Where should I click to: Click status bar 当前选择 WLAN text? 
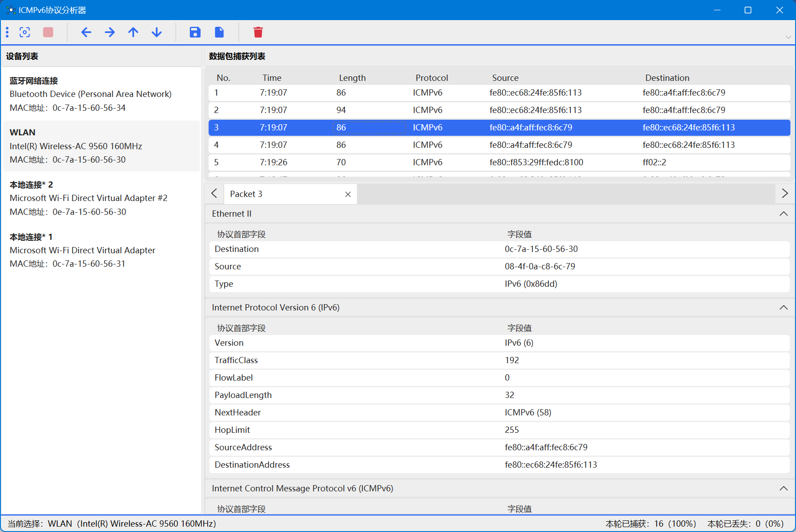pos(112,524)
